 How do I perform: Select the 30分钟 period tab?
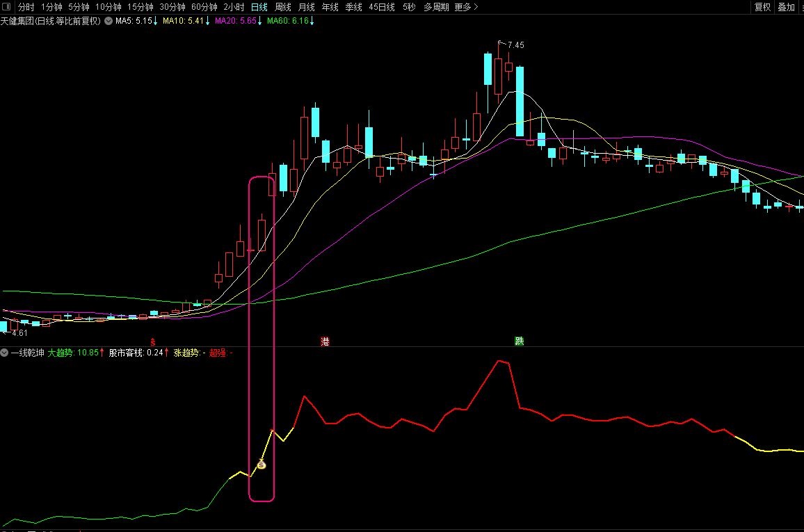[x=172, y=7]
